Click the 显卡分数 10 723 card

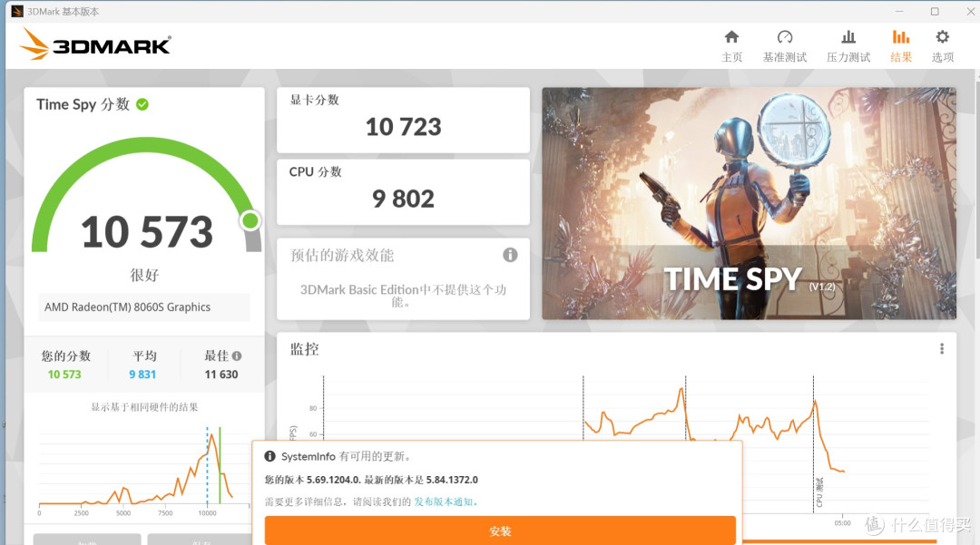click(x=403, y=120)
